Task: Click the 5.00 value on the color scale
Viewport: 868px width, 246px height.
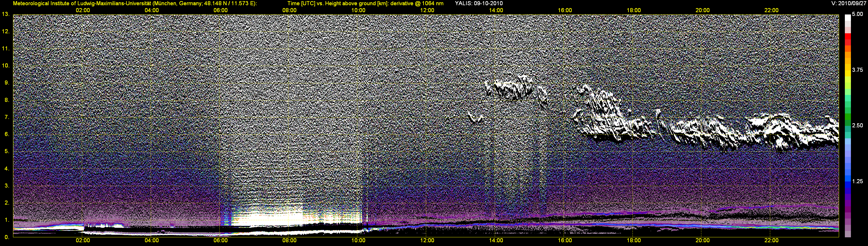Action: pos(858,14)
